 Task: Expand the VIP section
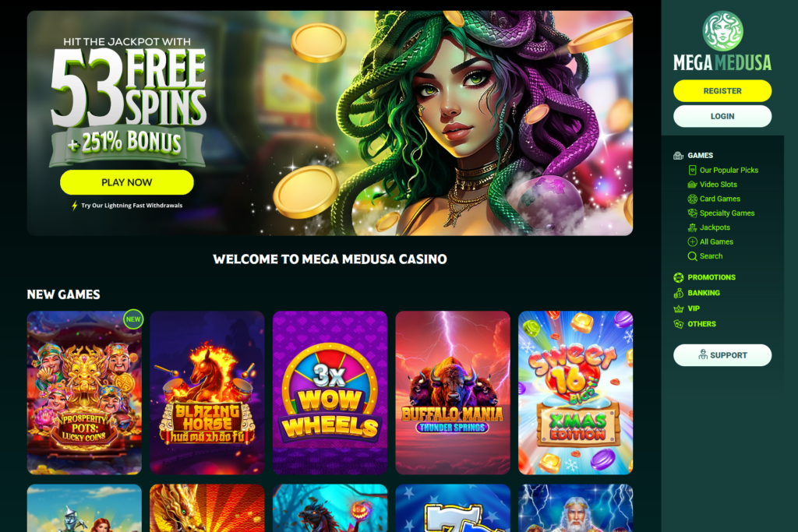coord(687,308)
